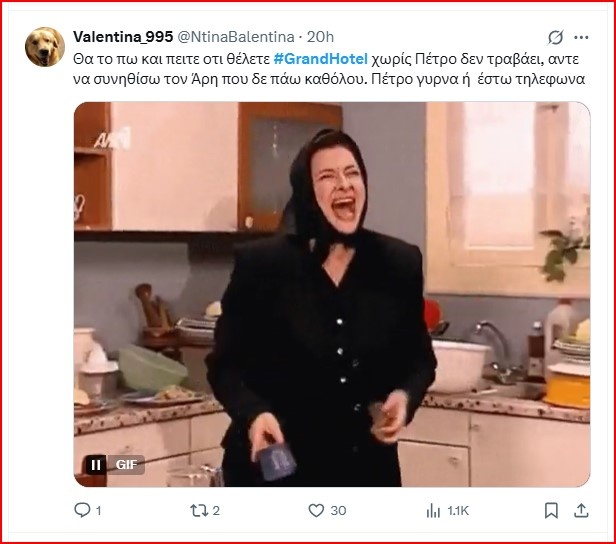Click the retweet arrows icon

pos(199,511)
